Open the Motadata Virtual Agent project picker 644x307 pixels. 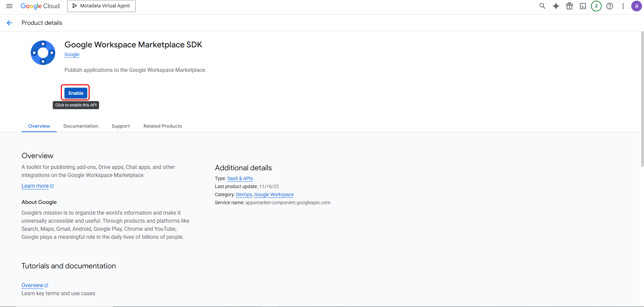(101, 6)
